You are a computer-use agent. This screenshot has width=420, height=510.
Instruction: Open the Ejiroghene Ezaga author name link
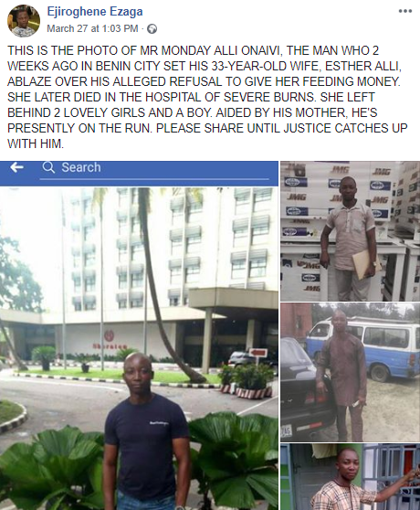pyautogui.click(x=95, y=12)
